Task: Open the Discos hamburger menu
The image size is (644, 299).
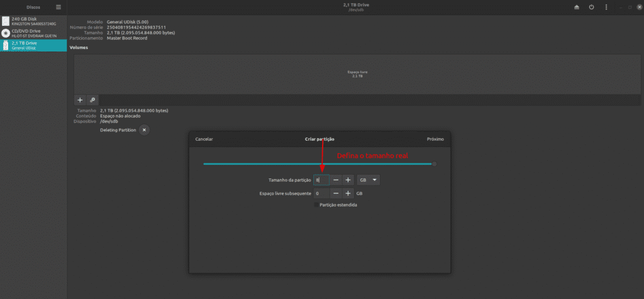Action: [x=58, y=7]
